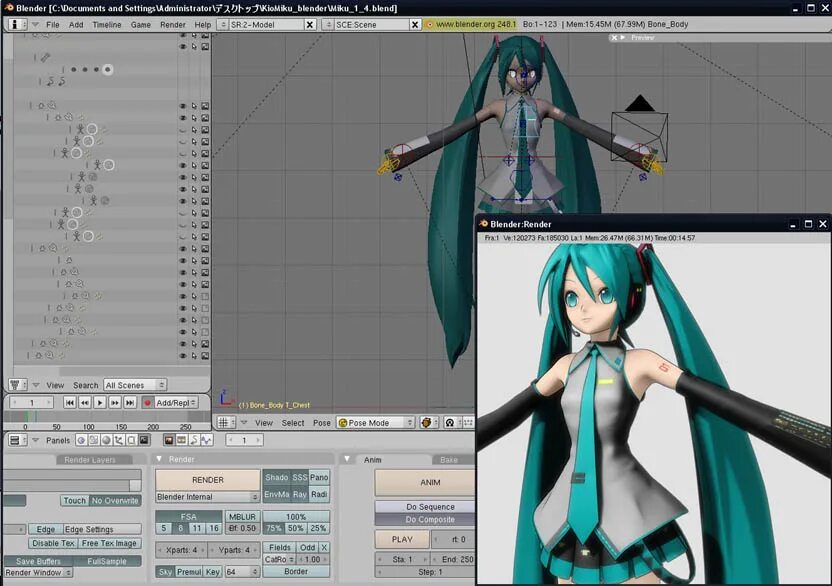Toggle Do Composite in Anim panel
The image size is (832, 586).
(430, 520)
